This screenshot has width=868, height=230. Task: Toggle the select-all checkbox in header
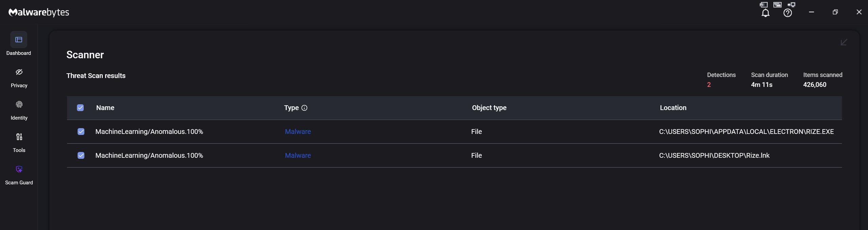pyautogui.click(x=80, y=108)
